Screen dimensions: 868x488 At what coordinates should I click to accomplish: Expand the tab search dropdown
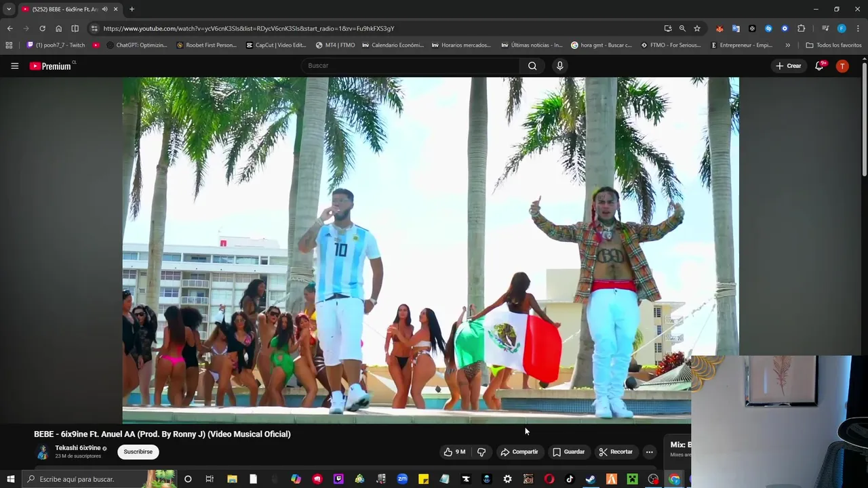(8, 9)
